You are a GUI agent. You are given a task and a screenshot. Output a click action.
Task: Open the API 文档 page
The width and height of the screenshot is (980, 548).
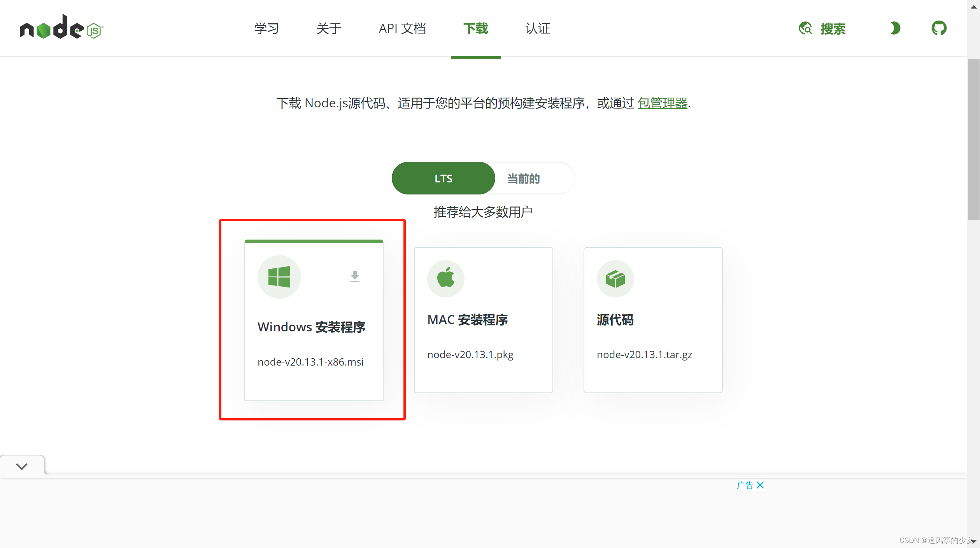point(402,28)
